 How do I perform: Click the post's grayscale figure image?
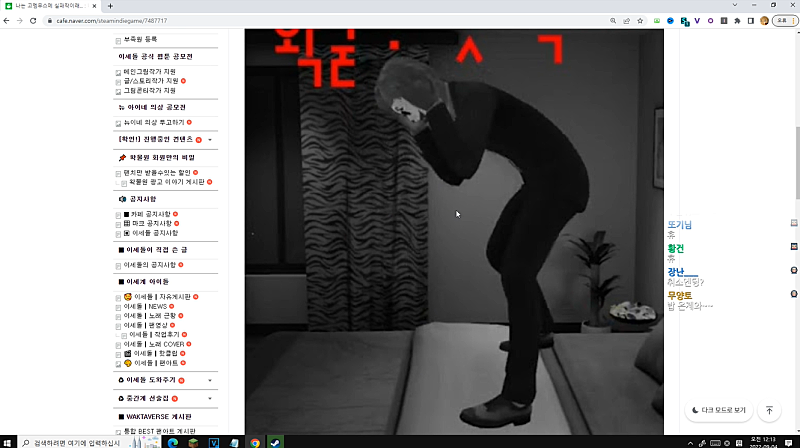tap(454, 232)
